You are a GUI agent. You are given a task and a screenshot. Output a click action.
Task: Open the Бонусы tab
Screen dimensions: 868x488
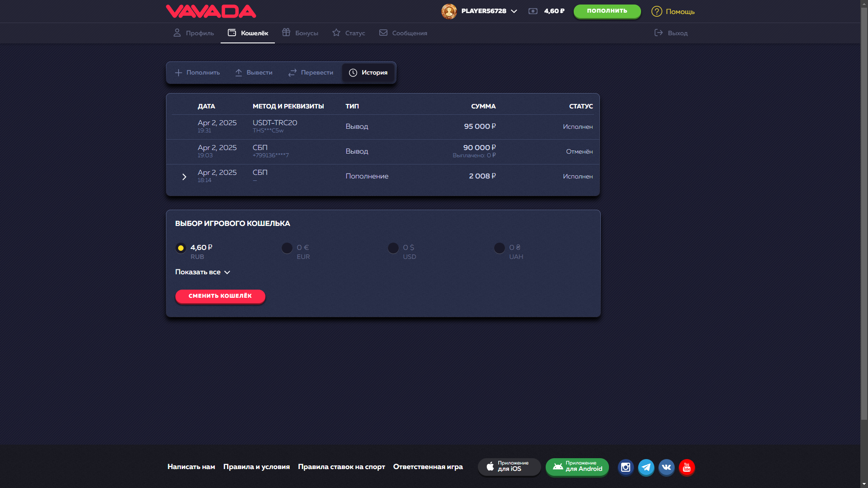pos(300,33)
